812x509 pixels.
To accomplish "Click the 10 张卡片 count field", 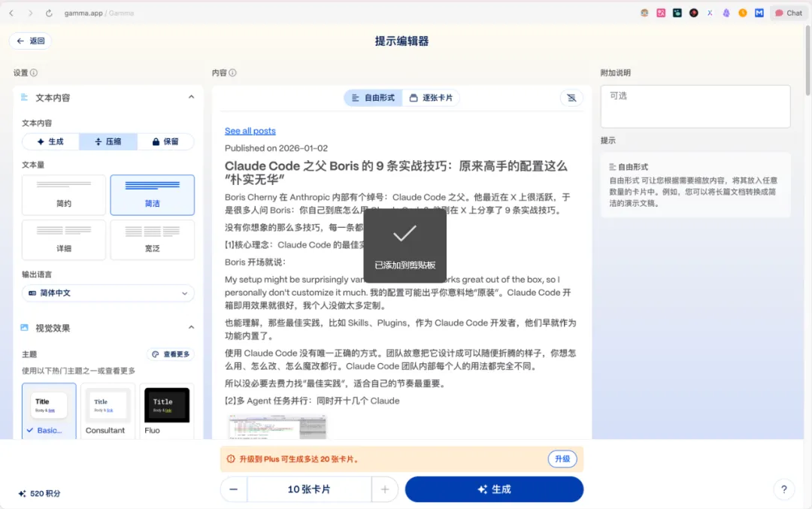I will 309,489.
